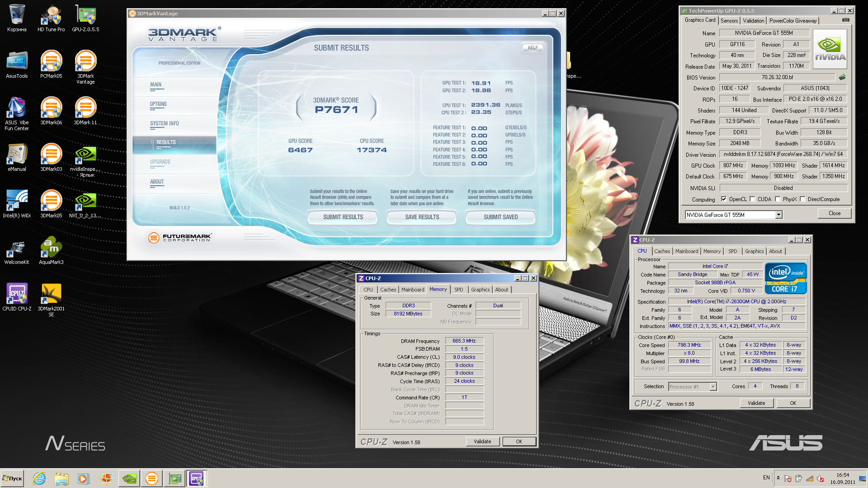Click Close button in GPU-Z
The height and width of the screenshot is (488, 868).
point(835,213)
